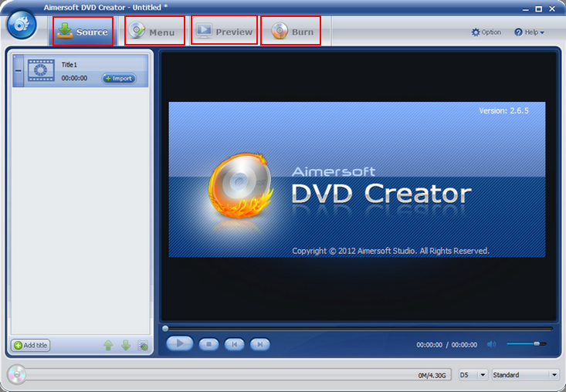Image resolution: width=566 pixels, height=392 pixels.
Task: Skip to next chapter
Action: pyautogui.click(x=260, y=344)
